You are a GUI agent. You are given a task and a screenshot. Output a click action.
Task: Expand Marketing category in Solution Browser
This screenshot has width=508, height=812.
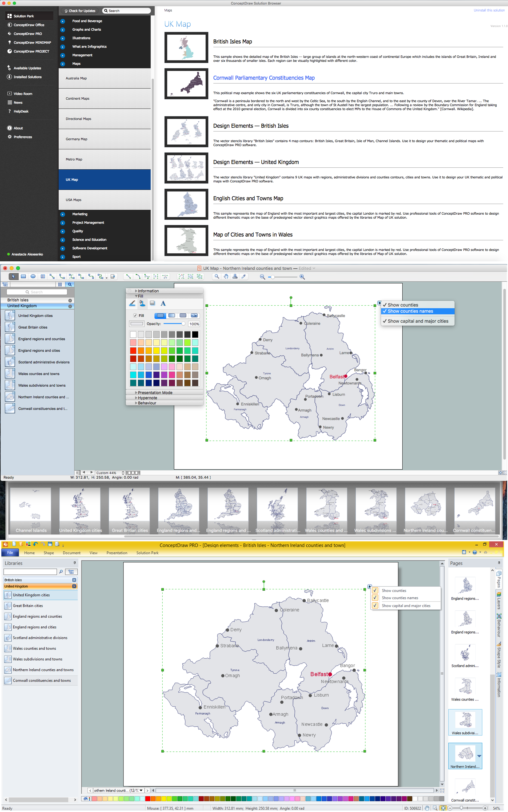pyautogui.click(x=62, y=214)
